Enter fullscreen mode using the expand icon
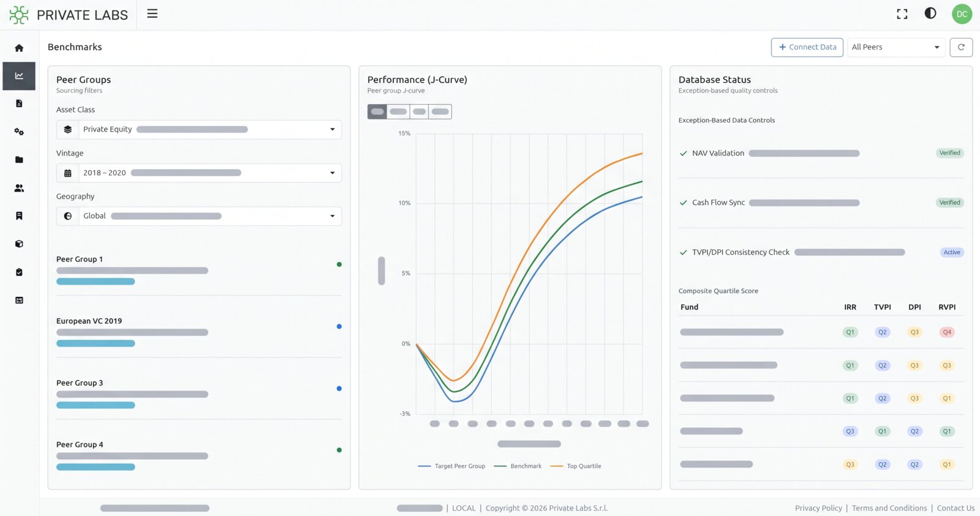The width and height of the screenshot is (980, 516). point(902,14)
